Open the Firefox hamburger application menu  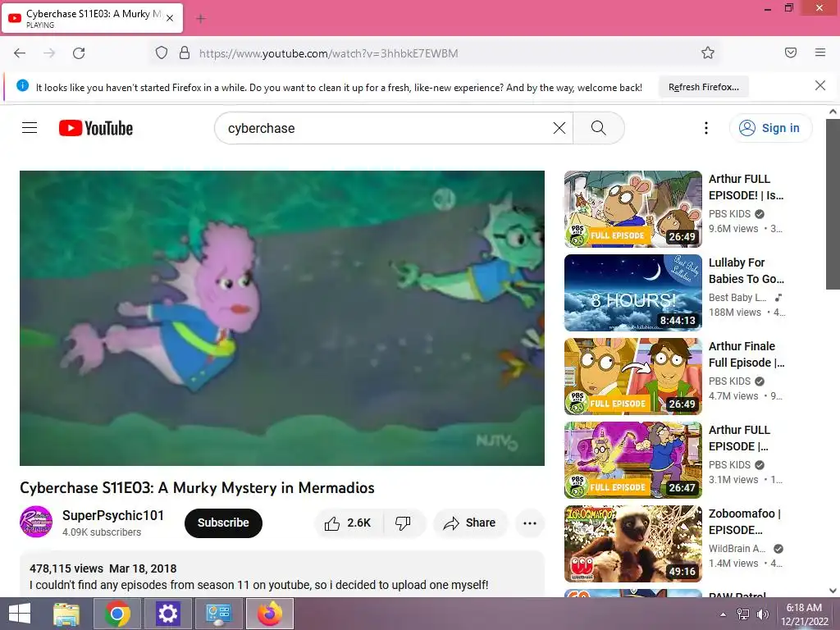click(x=820, y=52)
